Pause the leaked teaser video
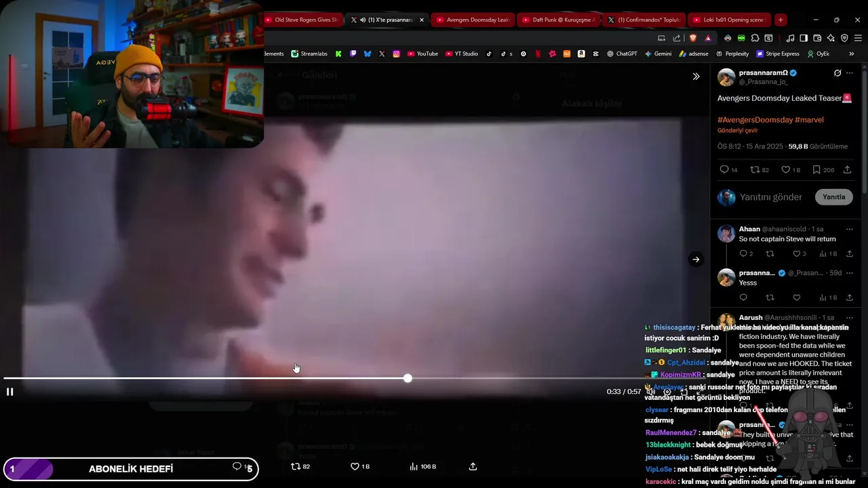 point(9,392)
